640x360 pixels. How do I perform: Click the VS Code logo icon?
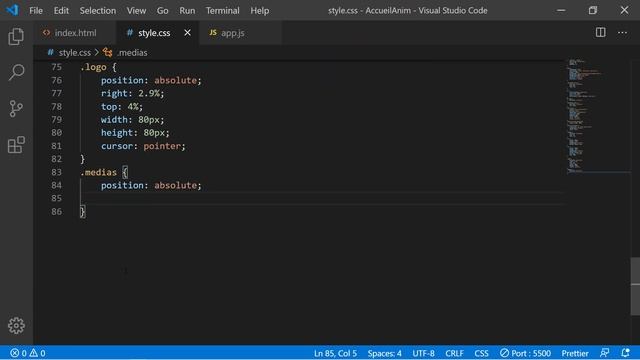(12, 10)
